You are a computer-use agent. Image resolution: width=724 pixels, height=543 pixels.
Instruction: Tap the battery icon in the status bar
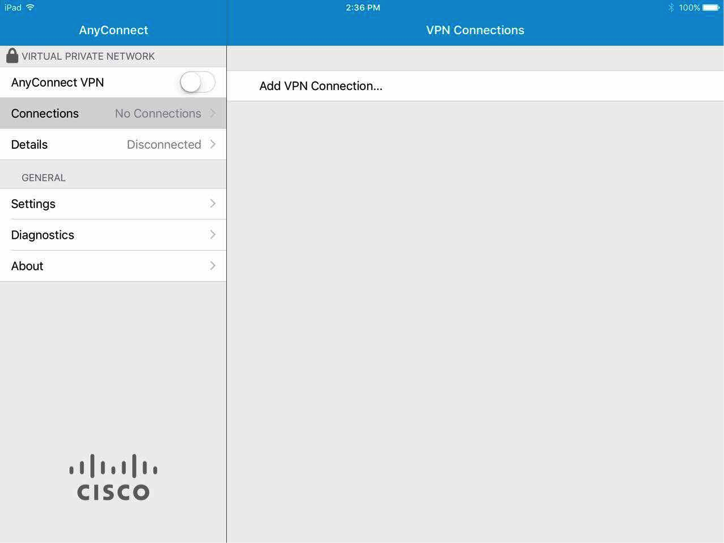tap(711, 7)
